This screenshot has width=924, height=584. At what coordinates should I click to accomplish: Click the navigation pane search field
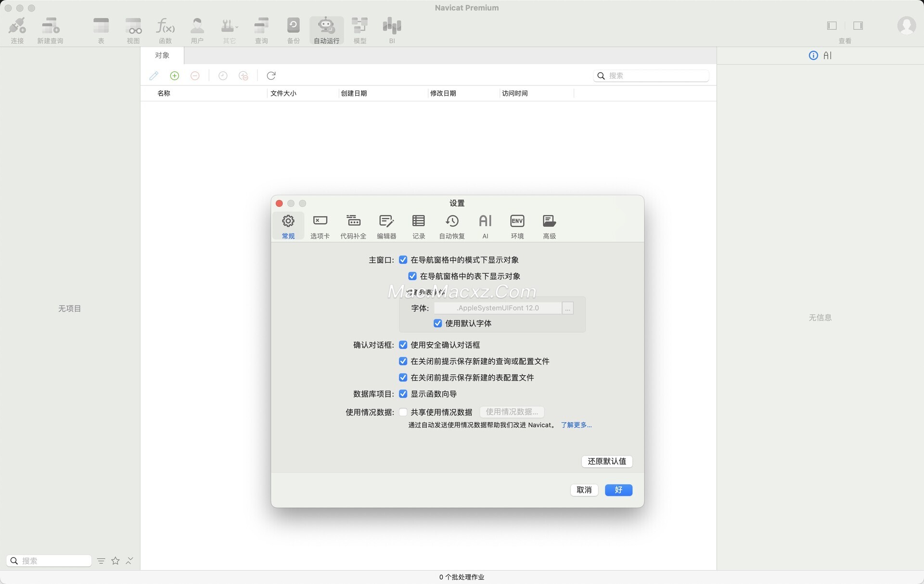(49, 561)
